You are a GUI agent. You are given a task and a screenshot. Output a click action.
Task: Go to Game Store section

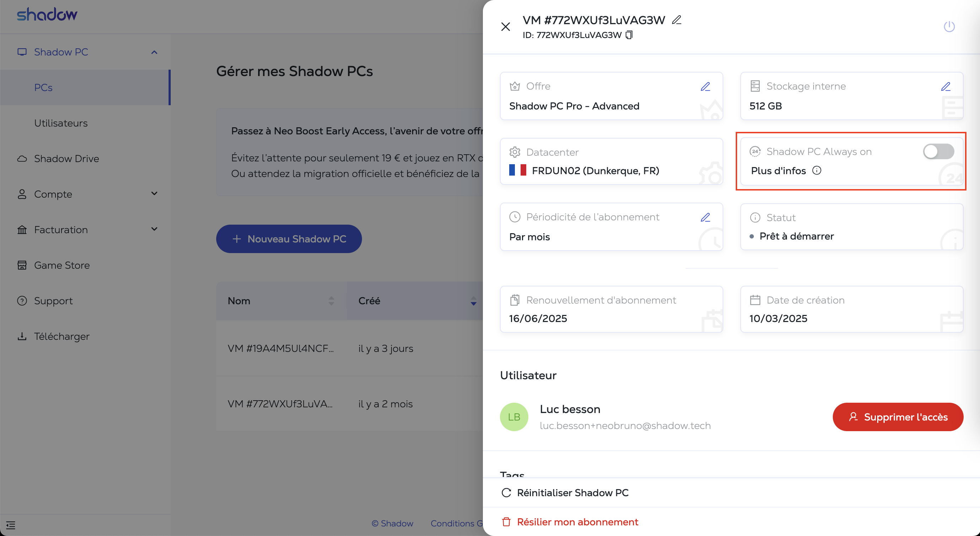click(62, 265)
